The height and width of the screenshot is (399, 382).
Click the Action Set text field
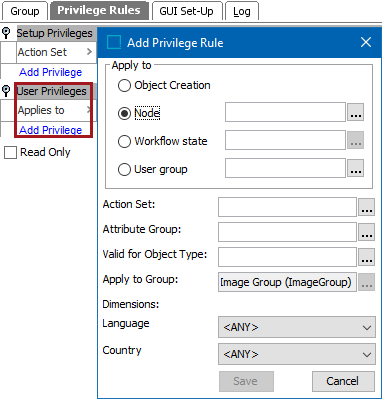tap(287, 207)
